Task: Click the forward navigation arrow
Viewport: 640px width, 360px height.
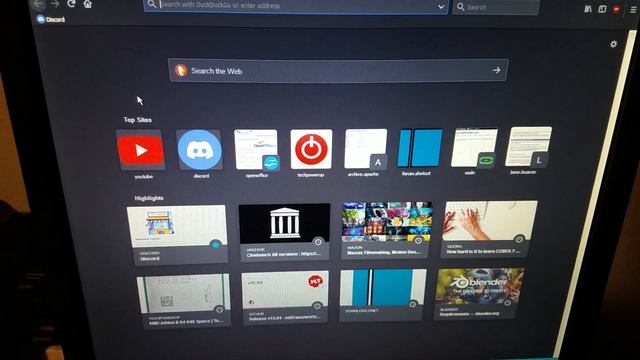Action: click(55, 4)
